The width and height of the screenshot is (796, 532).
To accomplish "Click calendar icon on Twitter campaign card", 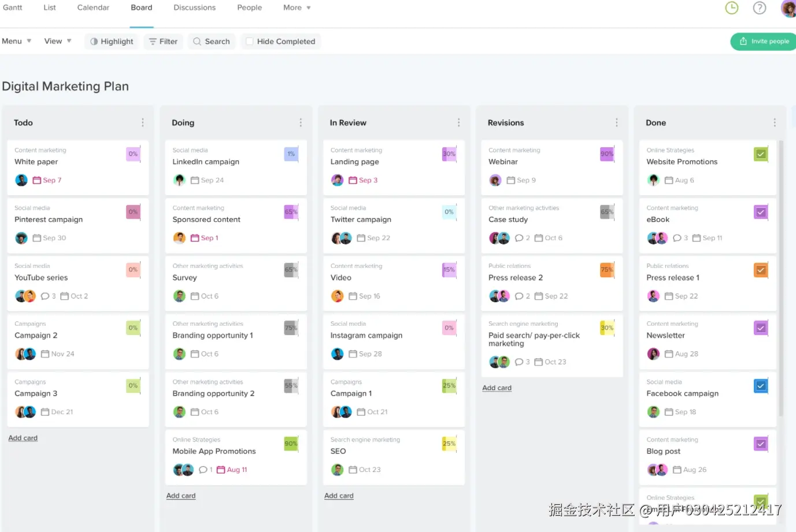I will 361,238.
